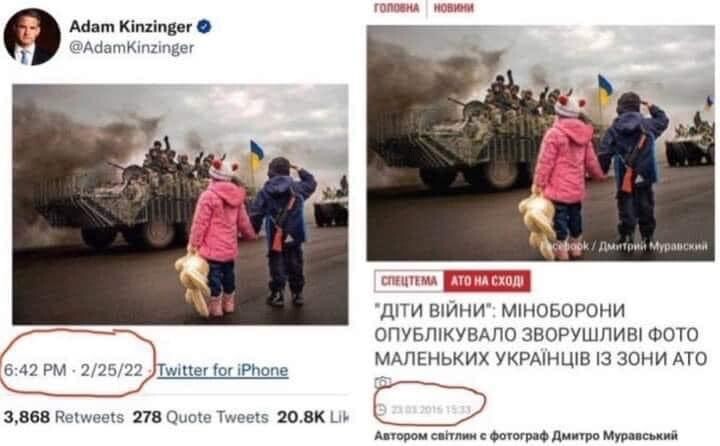The height and width of the screenshot is (446, 720).
Task: Open the Adam Kinzinger display name
Action: tap(130, 27)
